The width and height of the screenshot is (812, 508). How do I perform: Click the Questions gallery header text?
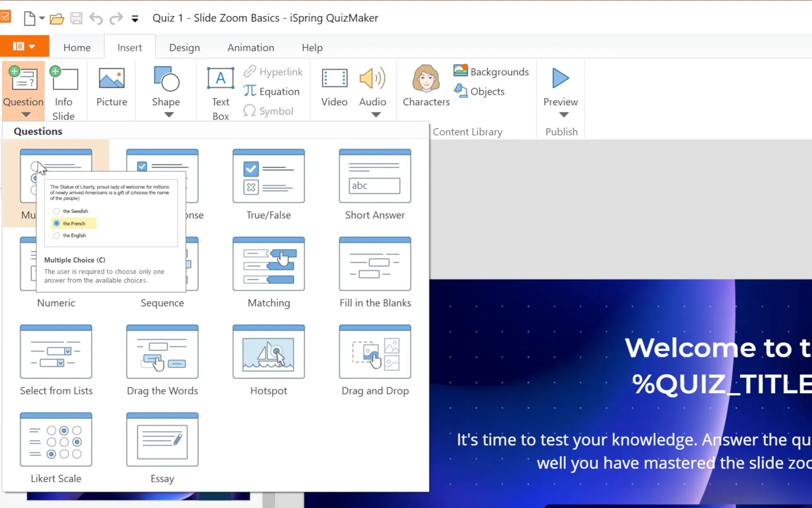click(38, 131)
